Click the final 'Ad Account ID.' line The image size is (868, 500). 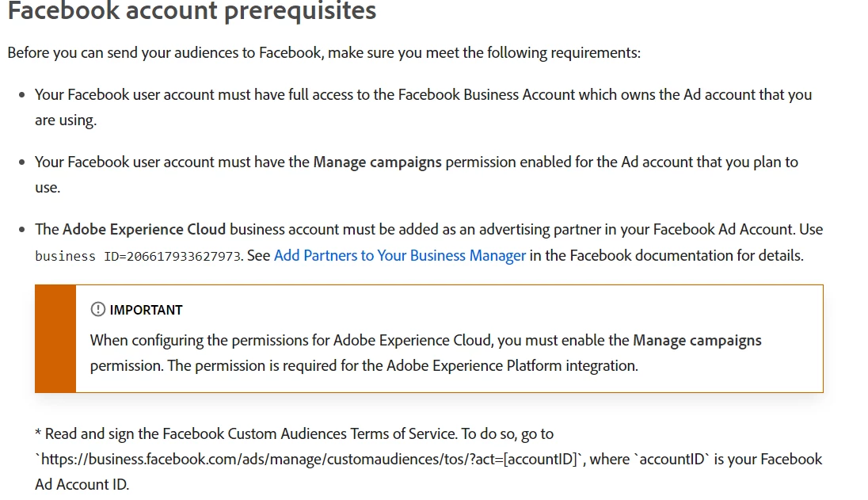click(x=82, y=483)
